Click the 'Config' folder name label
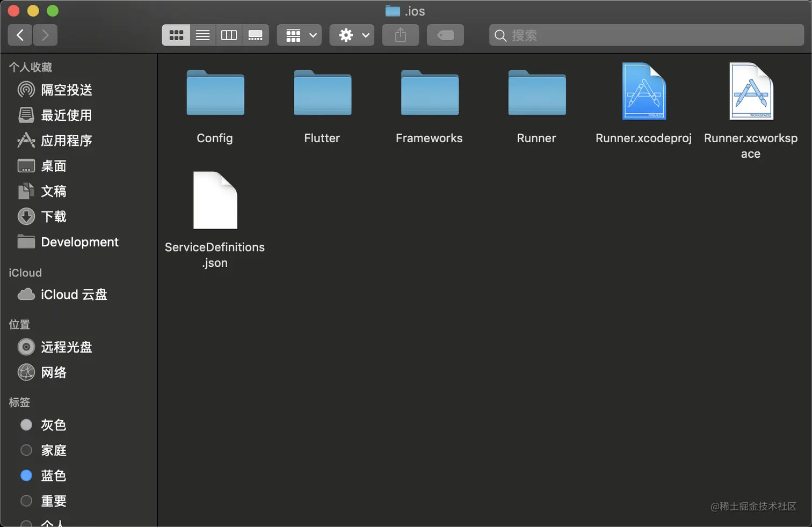812x527 pixels. pyautogui.click(x=215, y=138)
